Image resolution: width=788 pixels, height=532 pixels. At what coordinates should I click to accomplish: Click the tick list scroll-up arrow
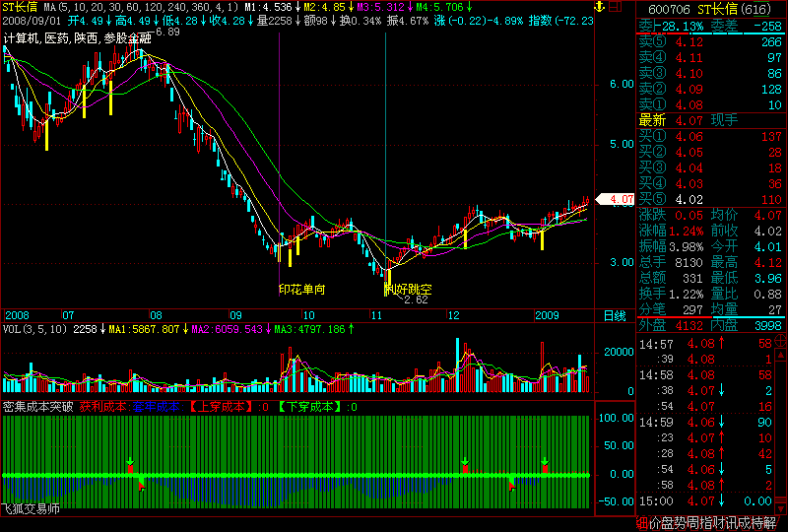click(x=781, y=356)
